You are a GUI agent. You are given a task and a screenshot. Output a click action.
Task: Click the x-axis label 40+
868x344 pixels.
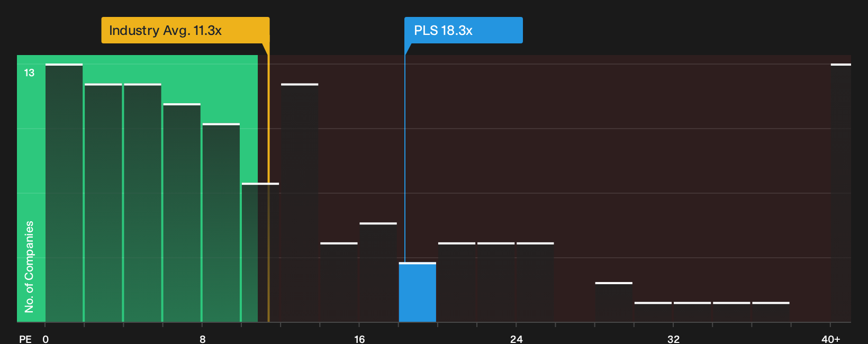(831, 339)
